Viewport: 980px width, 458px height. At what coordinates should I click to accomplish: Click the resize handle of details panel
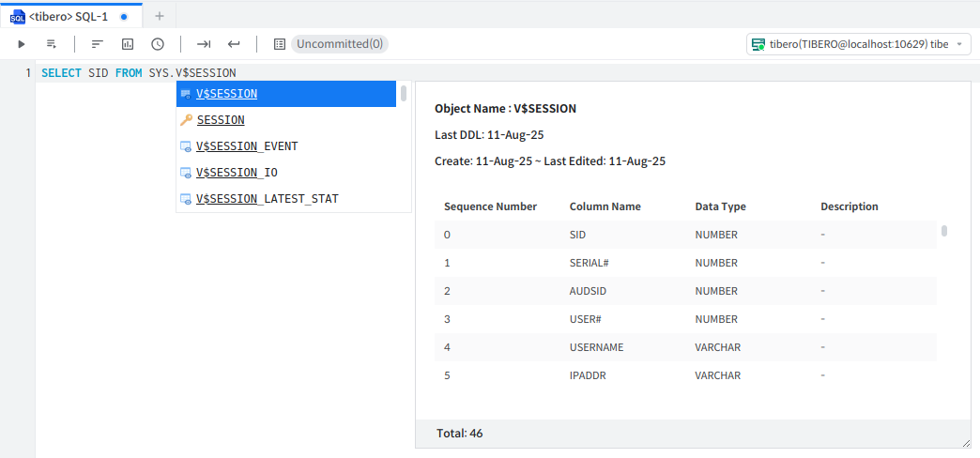click(x=966, y=442)
